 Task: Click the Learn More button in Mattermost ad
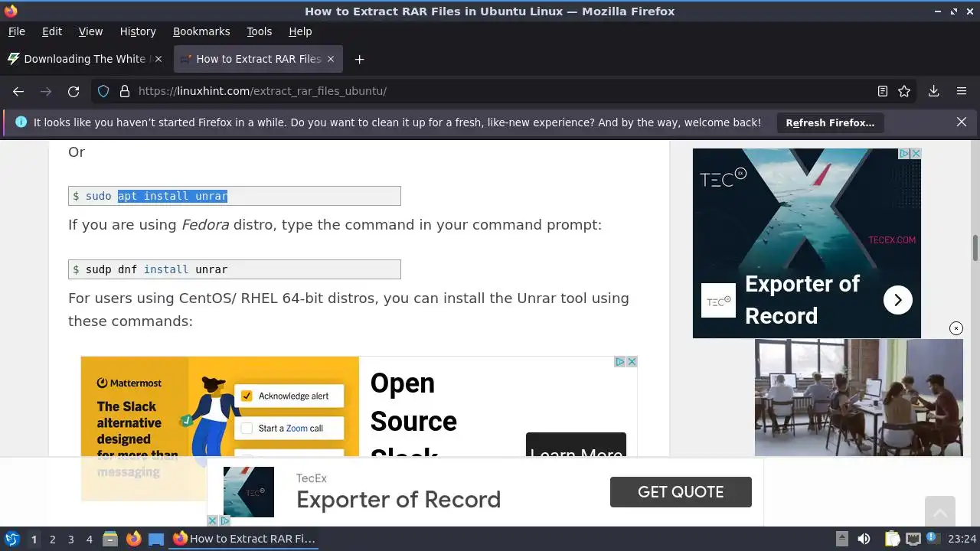(576, 447)
